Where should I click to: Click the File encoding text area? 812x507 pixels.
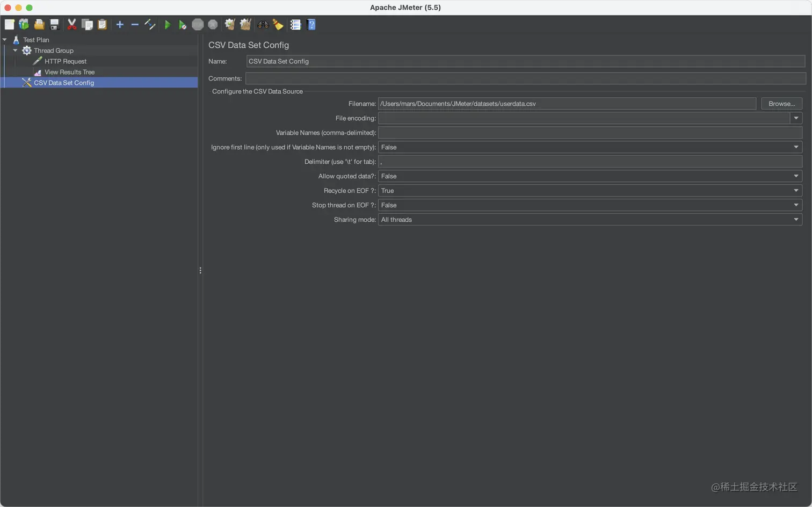coord(584,118)
